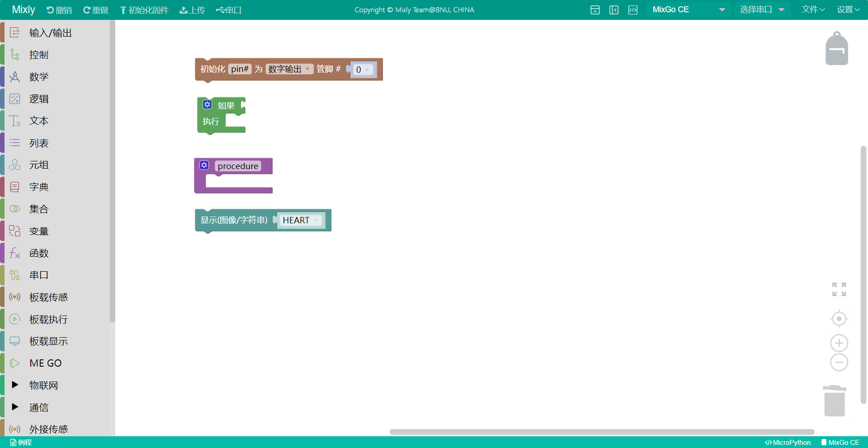This screenshot has height=448, width=868.
Task: Open the 元组 category icon
Action: coord(14,165)
